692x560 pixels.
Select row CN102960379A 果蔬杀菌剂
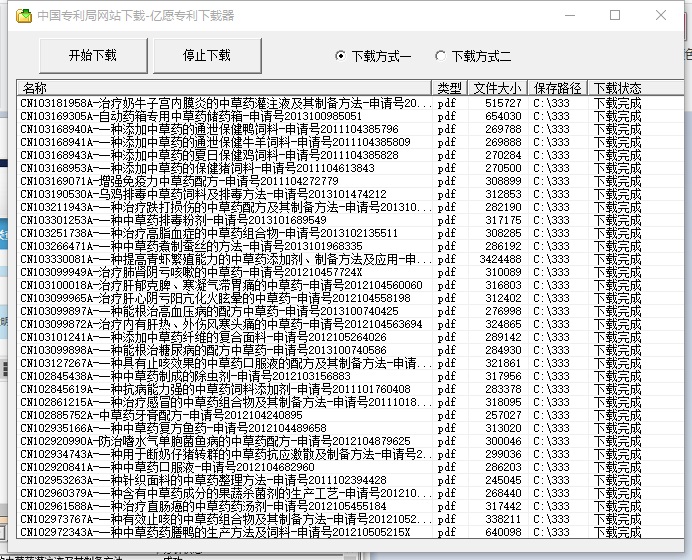350,493
